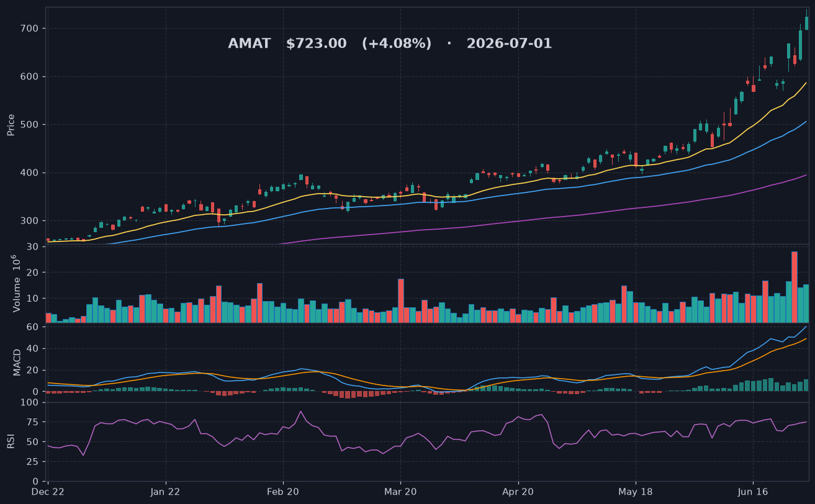This screenshot has width=815, height=504.
Task: Click the 'Jun 16' date label
Action: point(753,492)
